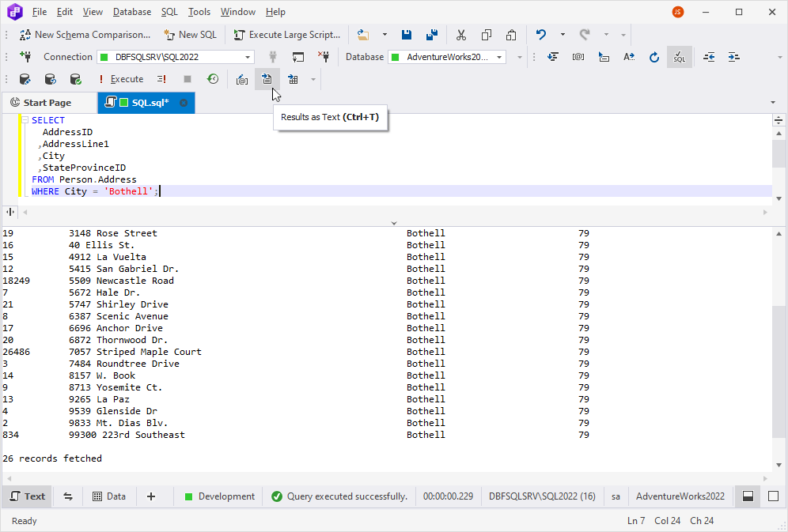Click the '26 records fetched' text
The image size is (788, 532).
52,458
